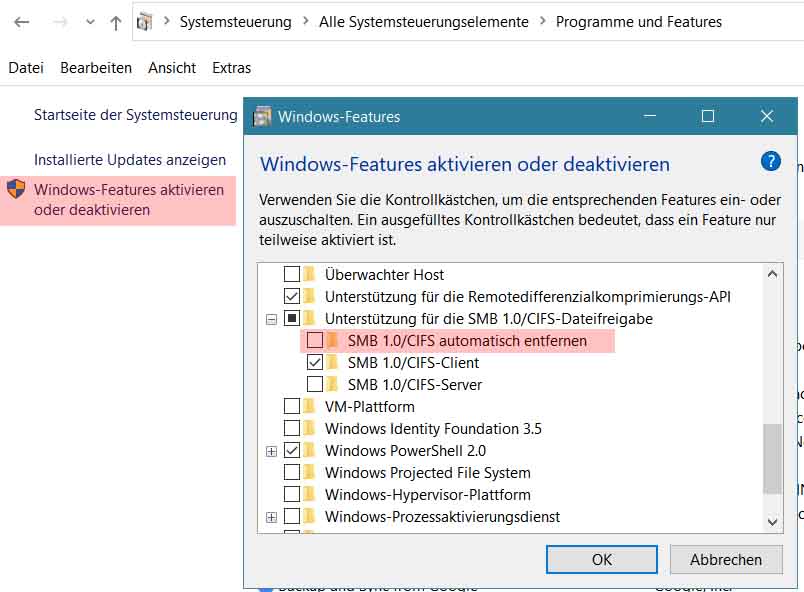Expand the Windows PowerShell 2.0 node

point(271,452)
